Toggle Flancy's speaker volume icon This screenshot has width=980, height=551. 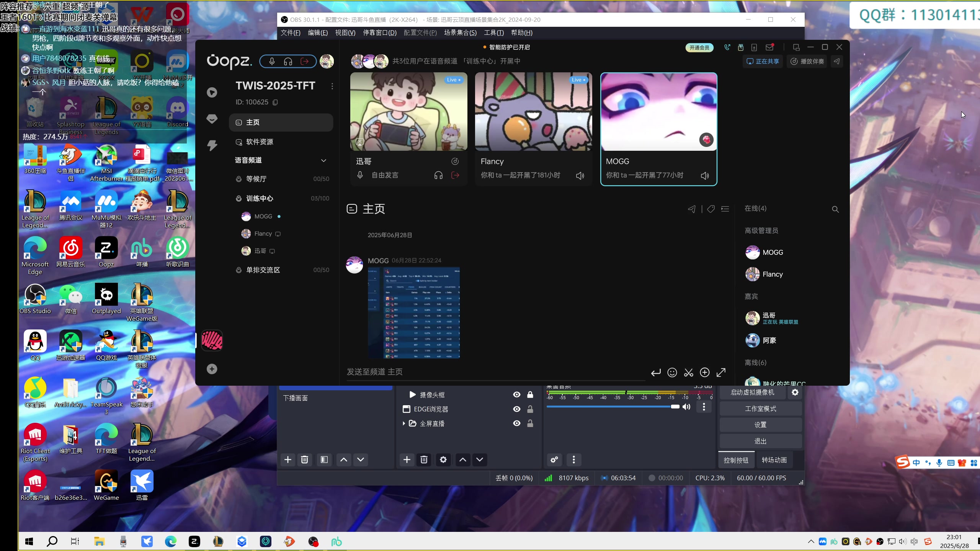pos(580,176)
